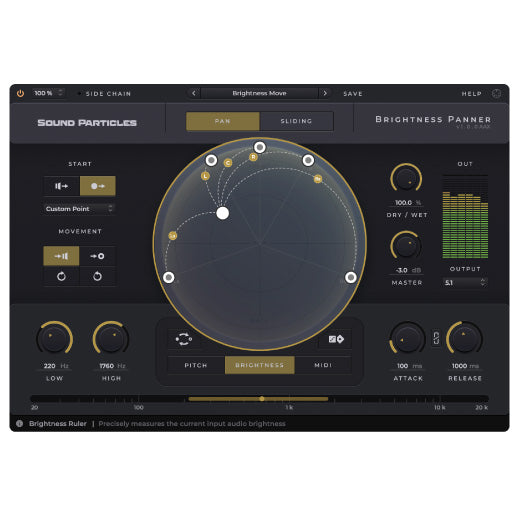
Task: Adjust the Release knob
Action: click(464, 338)
